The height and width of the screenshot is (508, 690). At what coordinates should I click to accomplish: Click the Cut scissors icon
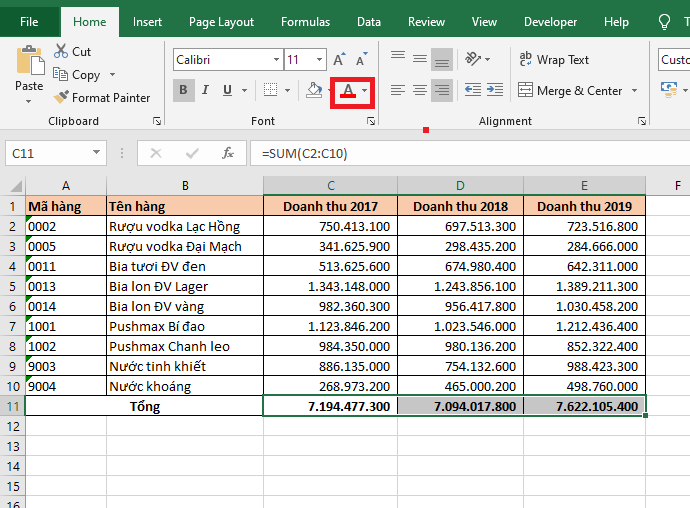click(x=61, y=51)
